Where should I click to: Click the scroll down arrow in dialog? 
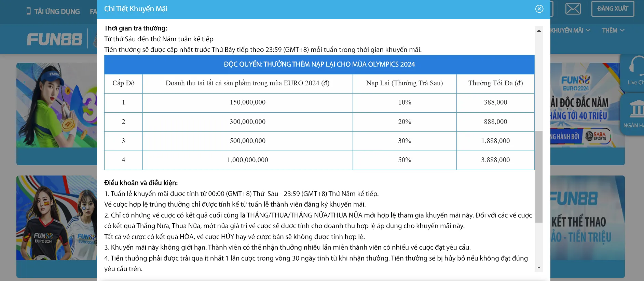(x=539, y=268)
